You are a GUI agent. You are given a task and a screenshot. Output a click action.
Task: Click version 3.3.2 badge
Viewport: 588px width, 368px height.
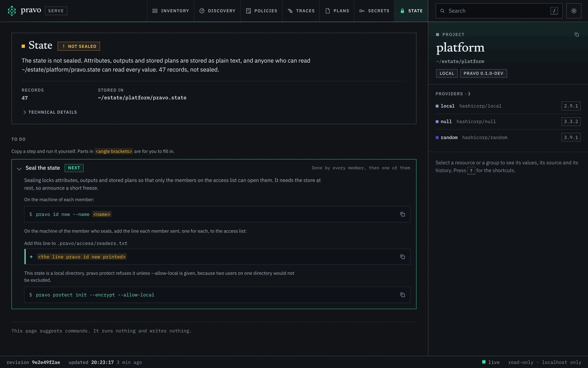tap(571, 121)
